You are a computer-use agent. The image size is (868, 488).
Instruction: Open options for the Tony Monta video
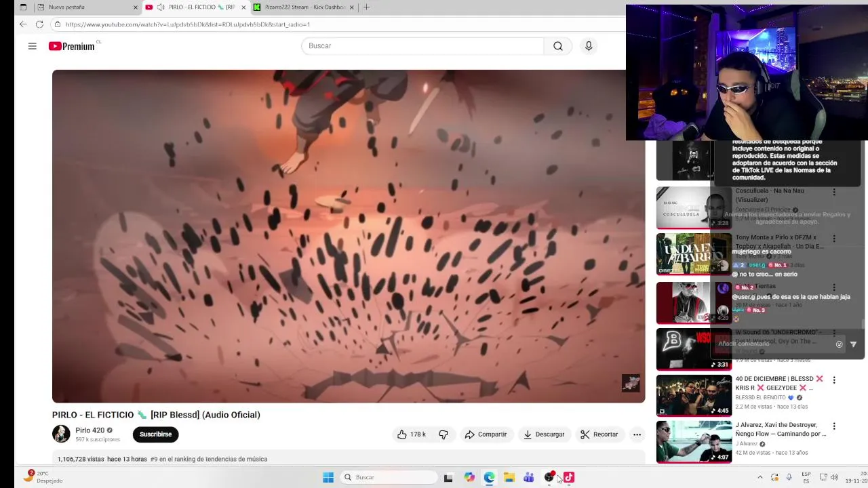(834, 239)
